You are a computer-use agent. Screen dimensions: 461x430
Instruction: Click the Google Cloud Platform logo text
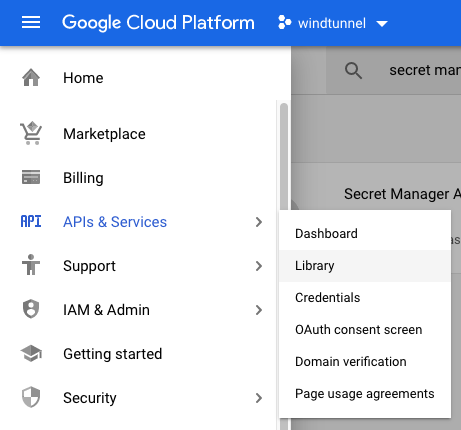(x=158, y=23)
